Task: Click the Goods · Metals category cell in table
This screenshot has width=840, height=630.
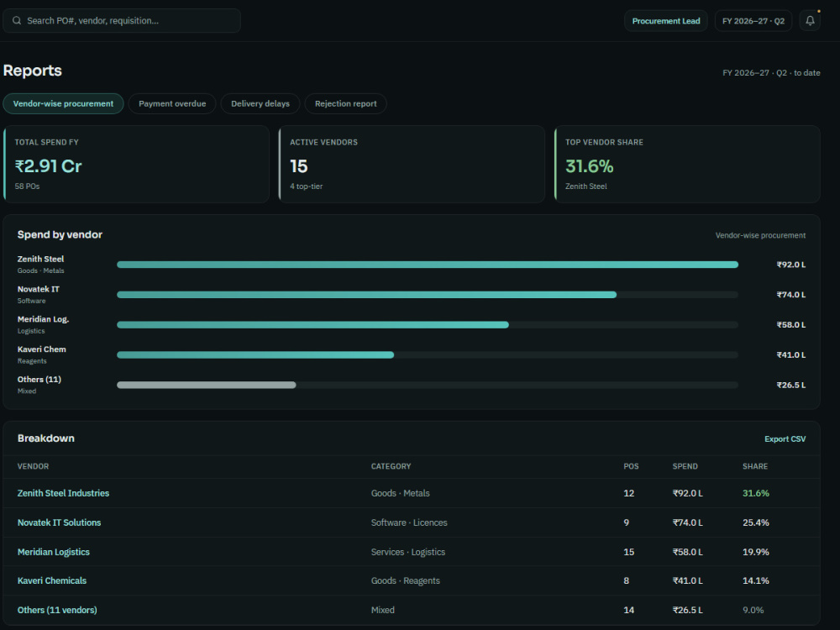Action: (400, 493)
